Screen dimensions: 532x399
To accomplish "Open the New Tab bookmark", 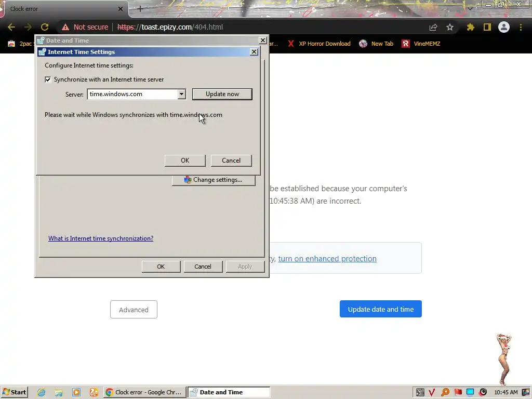I will click(376, 44).
